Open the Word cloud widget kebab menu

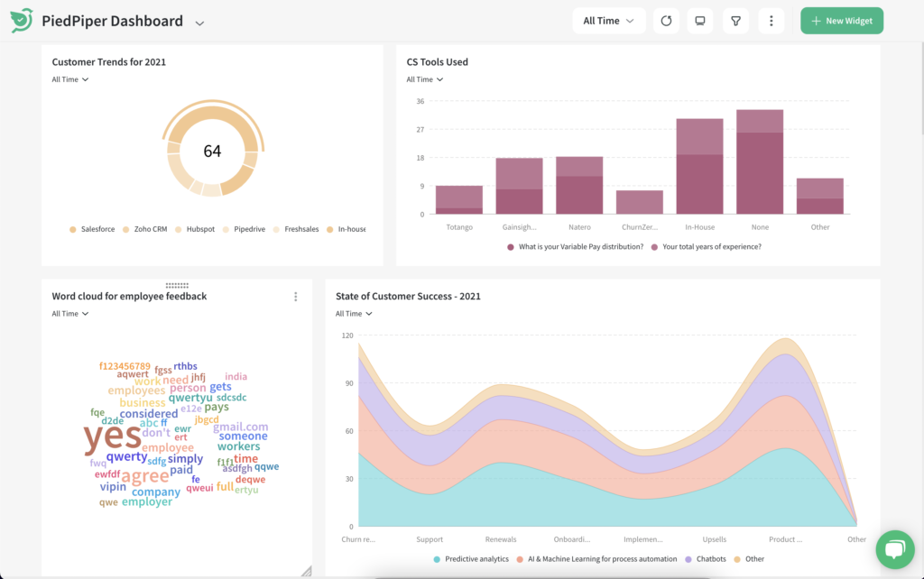pyautogui.click(x=295, y=297)
